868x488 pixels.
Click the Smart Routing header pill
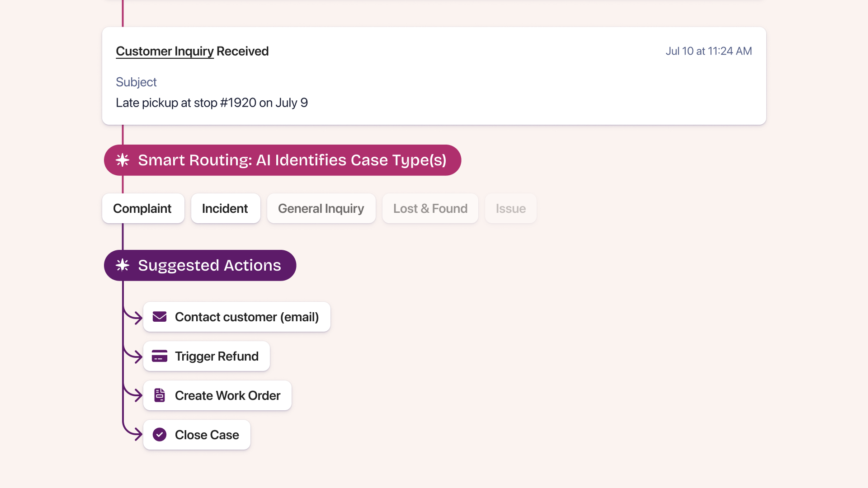coord(282,160)
